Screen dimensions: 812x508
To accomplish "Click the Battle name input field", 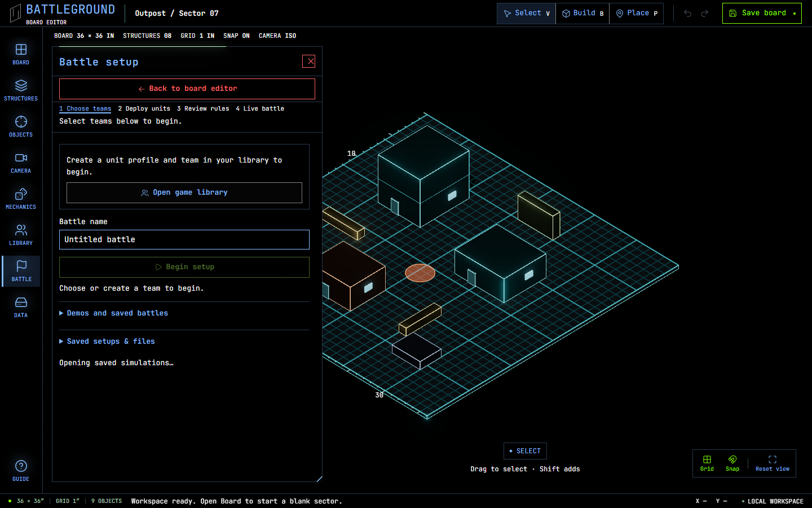I will 184,239.
